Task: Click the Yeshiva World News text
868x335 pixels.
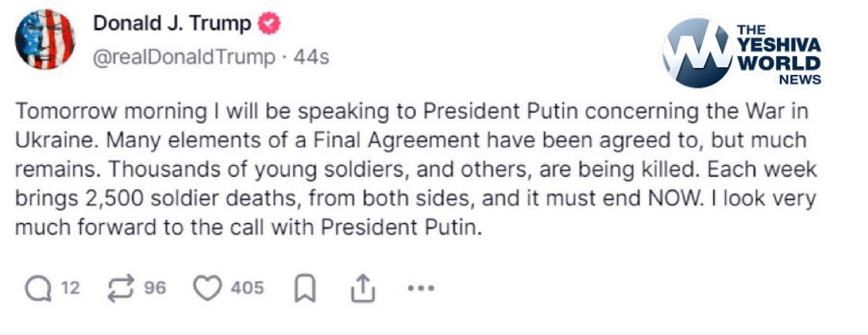Action: [778, 55]
